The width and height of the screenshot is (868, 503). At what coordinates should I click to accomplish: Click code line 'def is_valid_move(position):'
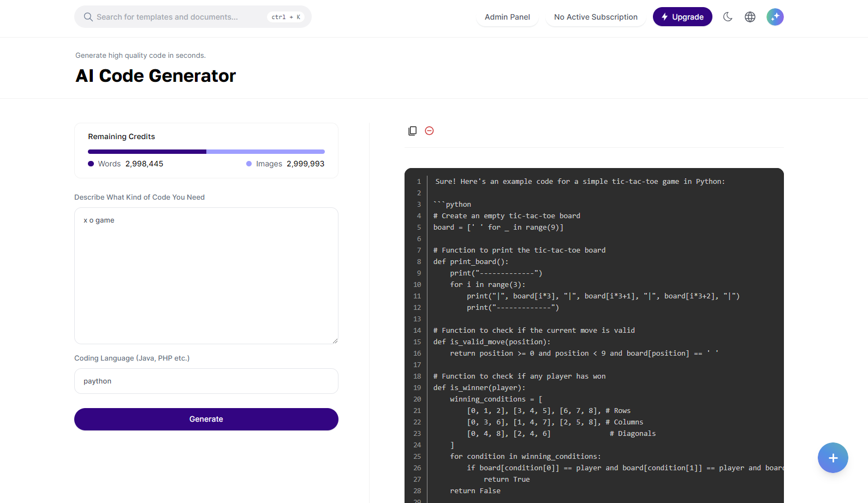point(492,342)
